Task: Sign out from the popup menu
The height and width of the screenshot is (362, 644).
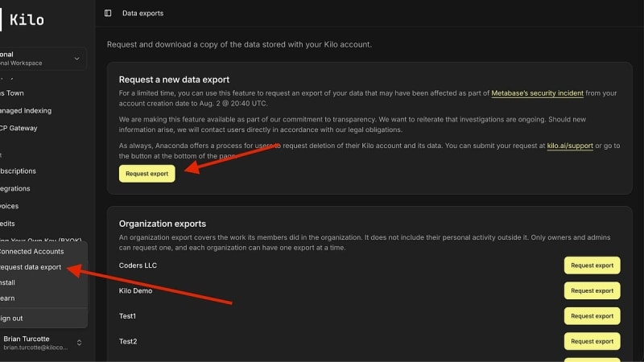Action: 11,319
